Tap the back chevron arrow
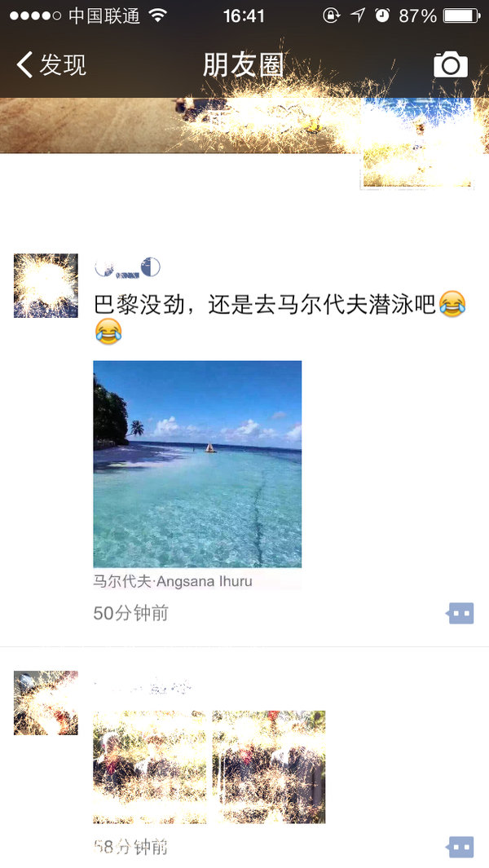 tap(24, 64)
